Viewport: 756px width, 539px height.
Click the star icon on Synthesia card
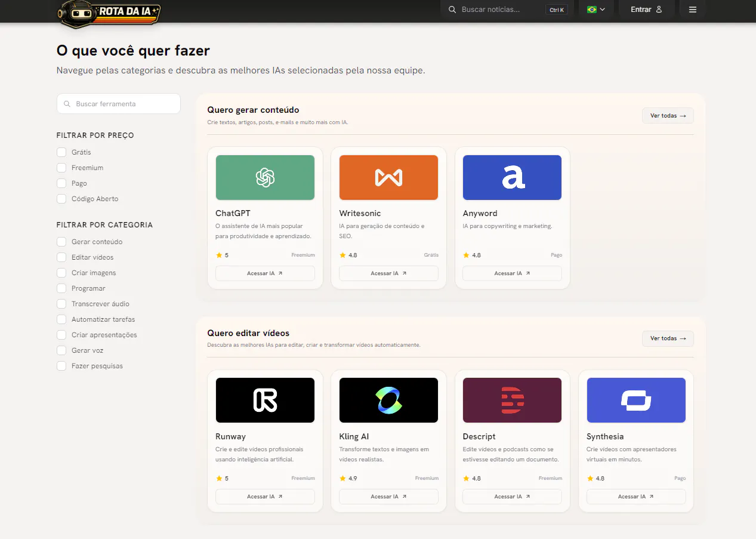pos(590,478)
